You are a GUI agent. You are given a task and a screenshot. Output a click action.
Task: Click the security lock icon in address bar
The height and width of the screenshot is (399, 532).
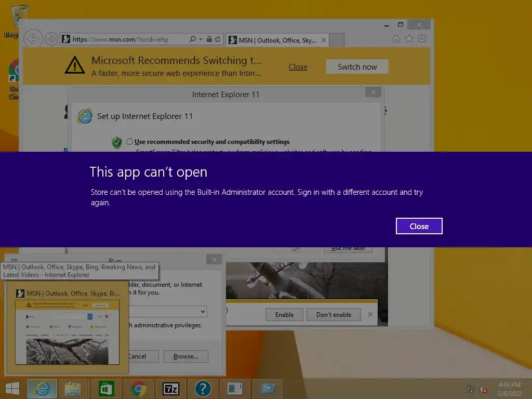209,39
